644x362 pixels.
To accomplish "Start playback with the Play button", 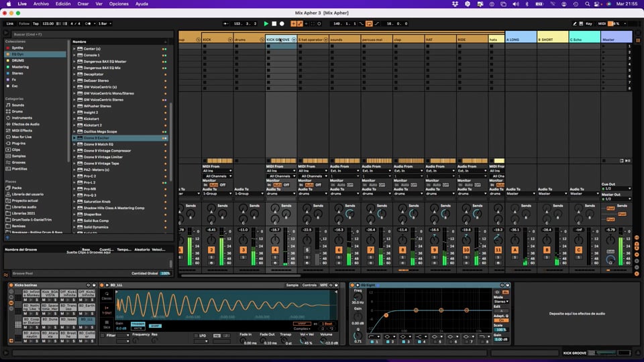I will pos(266,24).
